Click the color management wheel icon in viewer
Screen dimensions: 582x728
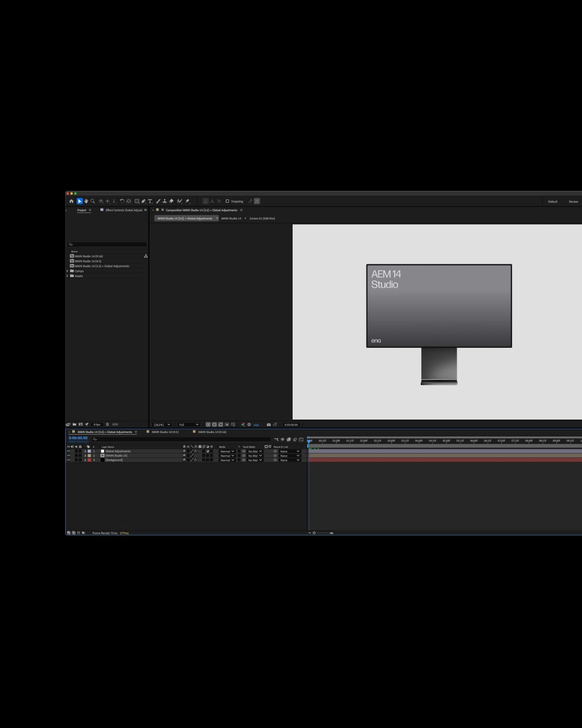tap(243, 424)
